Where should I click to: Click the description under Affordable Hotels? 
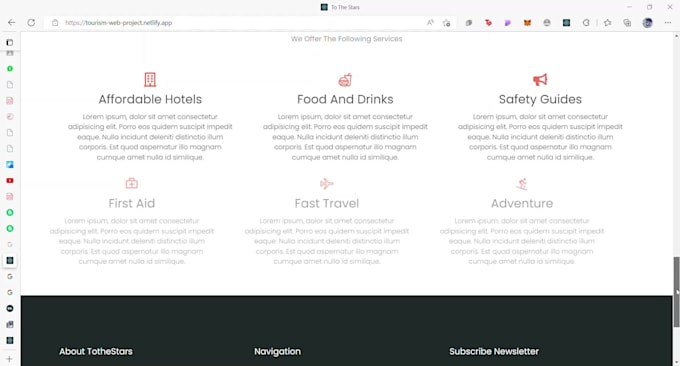150,137
